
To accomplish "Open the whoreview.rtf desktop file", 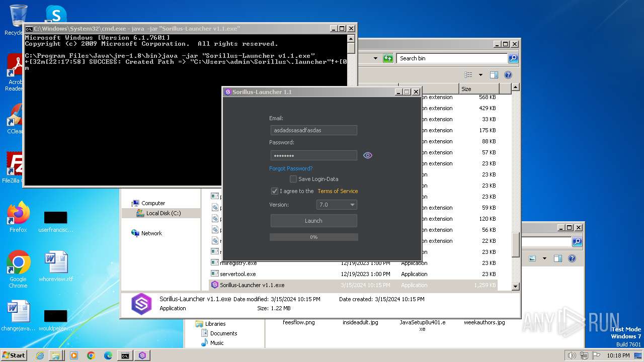I will coord(56,267).
